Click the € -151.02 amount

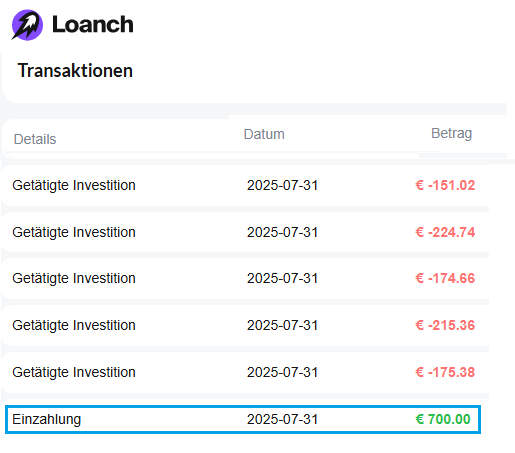445,185
